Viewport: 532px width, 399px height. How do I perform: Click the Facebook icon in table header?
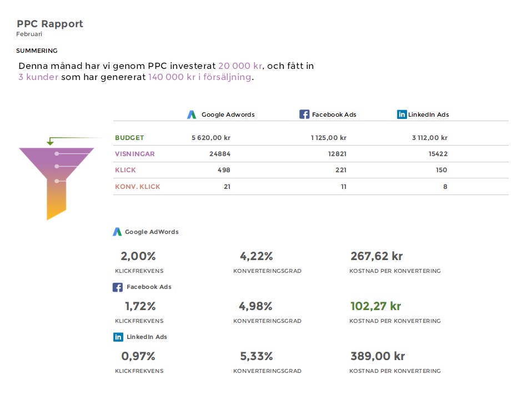(304, 114)
